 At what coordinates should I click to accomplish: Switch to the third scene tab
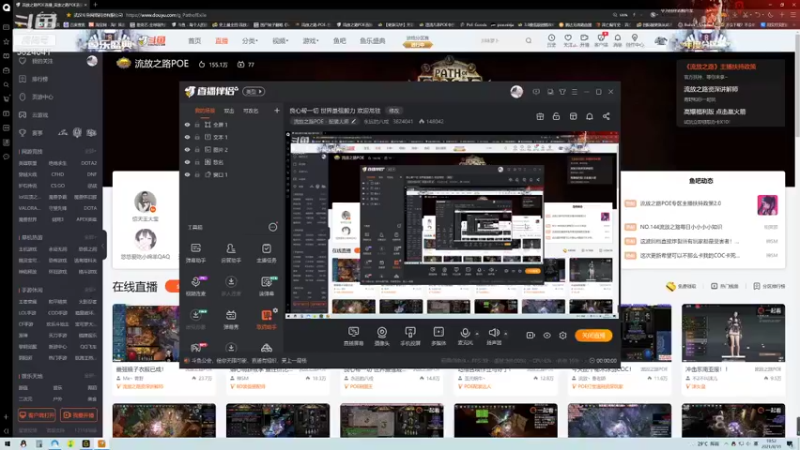tap(251, 111)
